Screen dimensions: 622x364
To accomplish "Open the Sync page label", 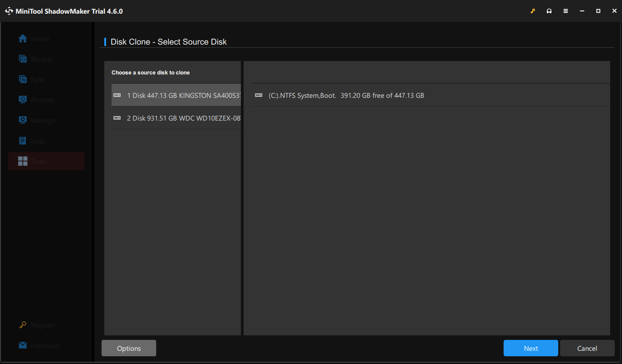I will [x=38, y=80].
